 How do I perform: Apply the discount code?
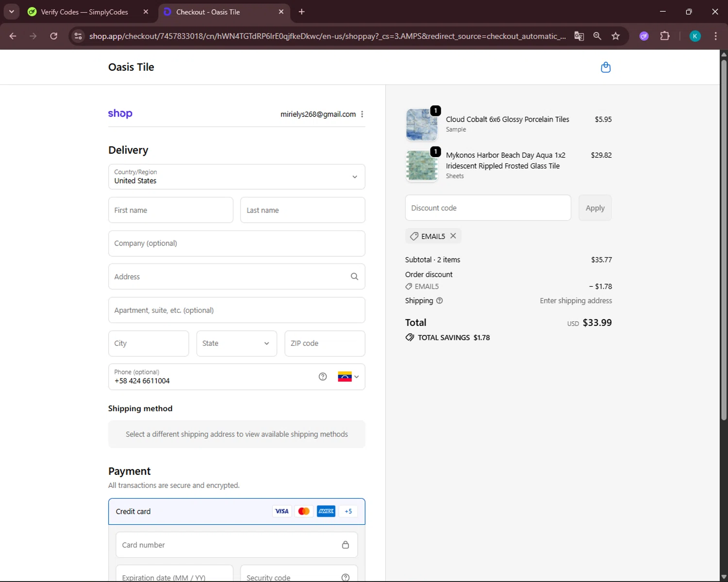click(595, 208)
